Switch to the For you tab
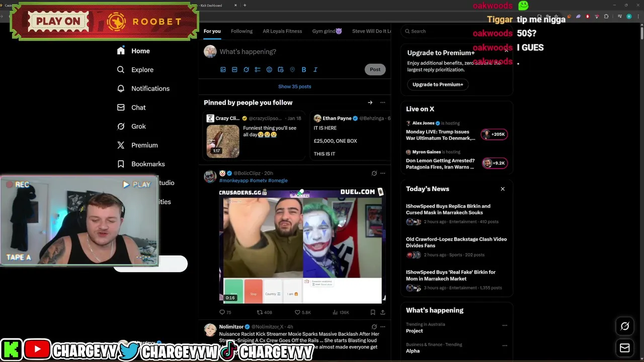The width and height of the screenshot is (644, 362). click(x=212, y=31)
